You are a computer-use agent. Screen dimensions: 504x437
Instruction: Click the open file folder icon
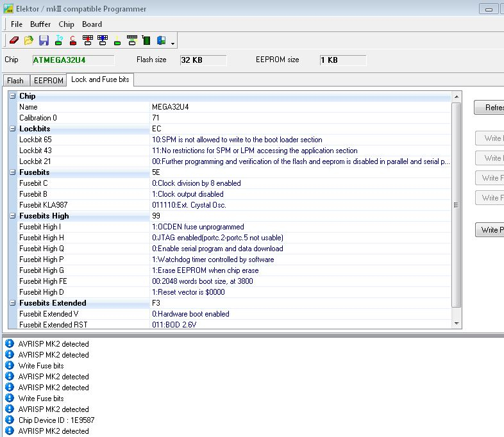[x=29, y=40]
